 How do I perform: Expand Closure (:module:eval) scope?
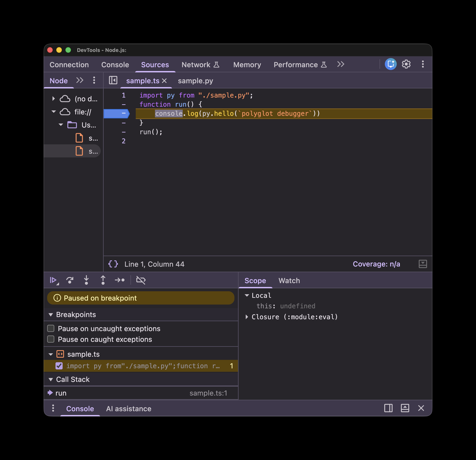[247, 317]
